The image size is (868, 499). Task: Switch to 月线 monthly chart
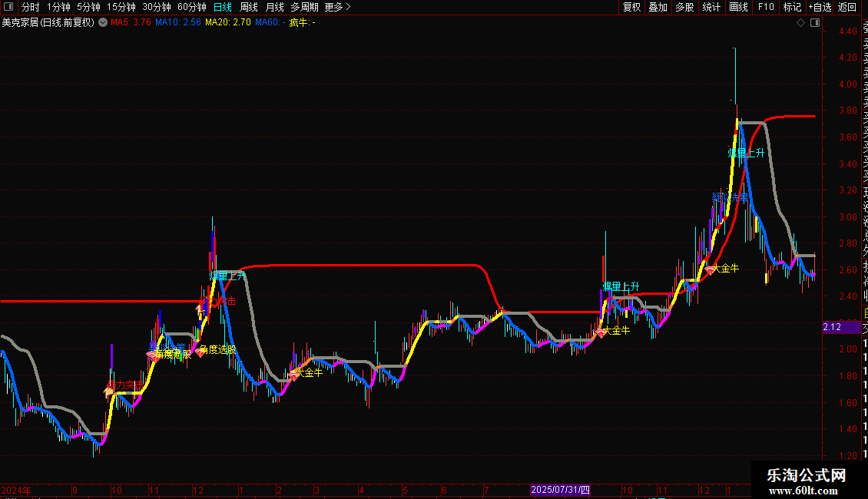[274, 7]
